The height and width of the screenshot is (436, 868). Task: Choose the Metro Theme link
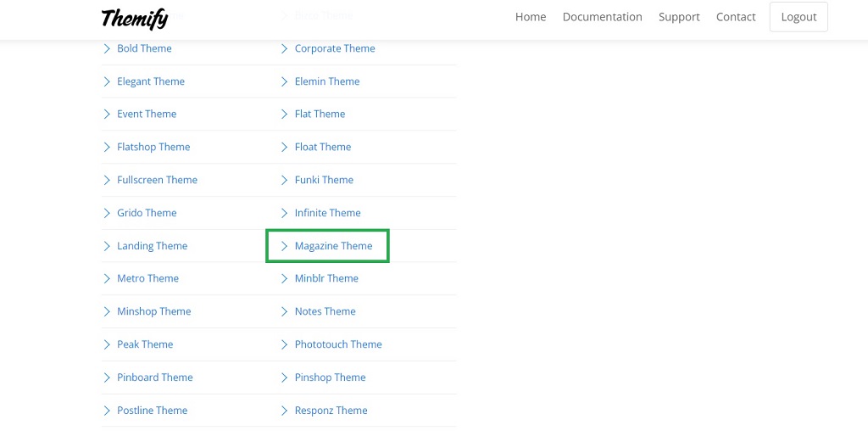(x=147, y=279)
